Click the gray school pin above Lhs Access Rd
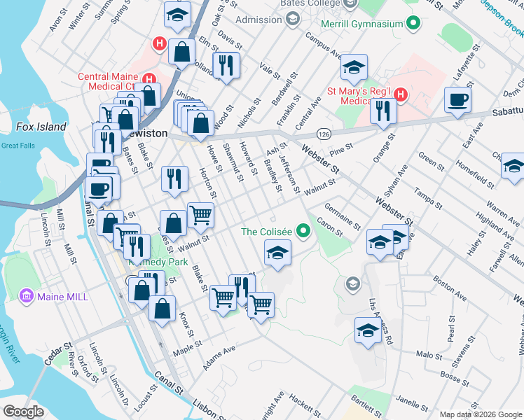524x420 pixels. pyautogui.click(x=353, y=285)
